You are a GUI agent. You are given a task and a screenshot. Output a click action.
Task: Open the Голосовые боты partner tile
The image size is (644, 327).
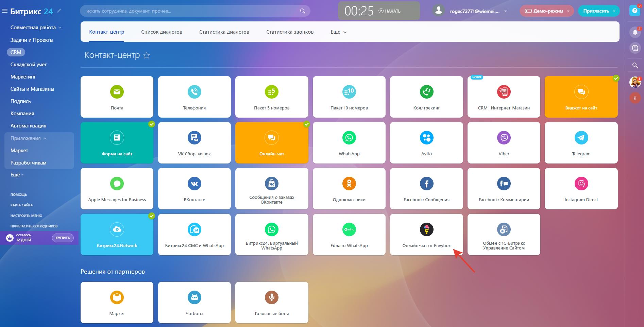click(272, 303)
